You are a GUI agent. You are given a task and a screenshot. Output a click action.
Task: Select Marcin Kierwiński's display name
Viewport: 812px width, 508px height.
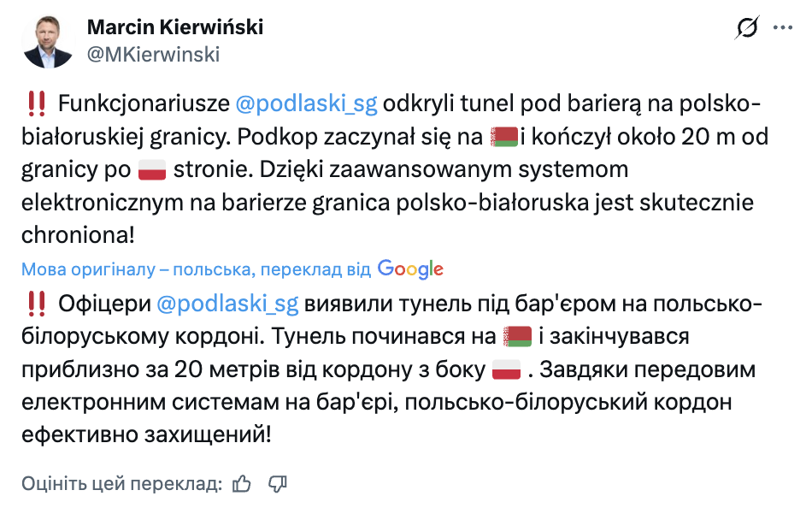(174, 27)
